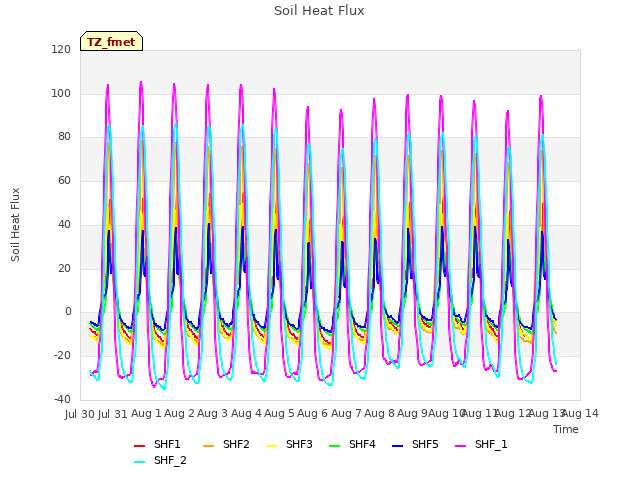Select the SHF4 legend label
Screen dimensions: 640x480
click(x=362, y=444)
